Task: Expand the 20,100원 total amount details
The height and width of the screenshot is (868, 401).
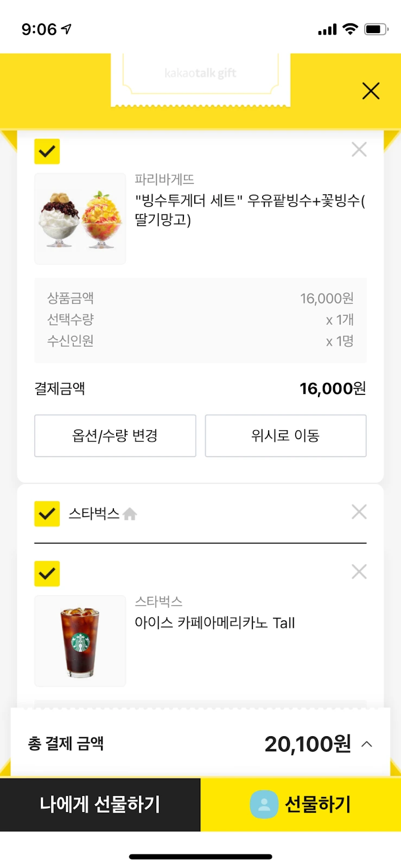Action: (308, 744)
